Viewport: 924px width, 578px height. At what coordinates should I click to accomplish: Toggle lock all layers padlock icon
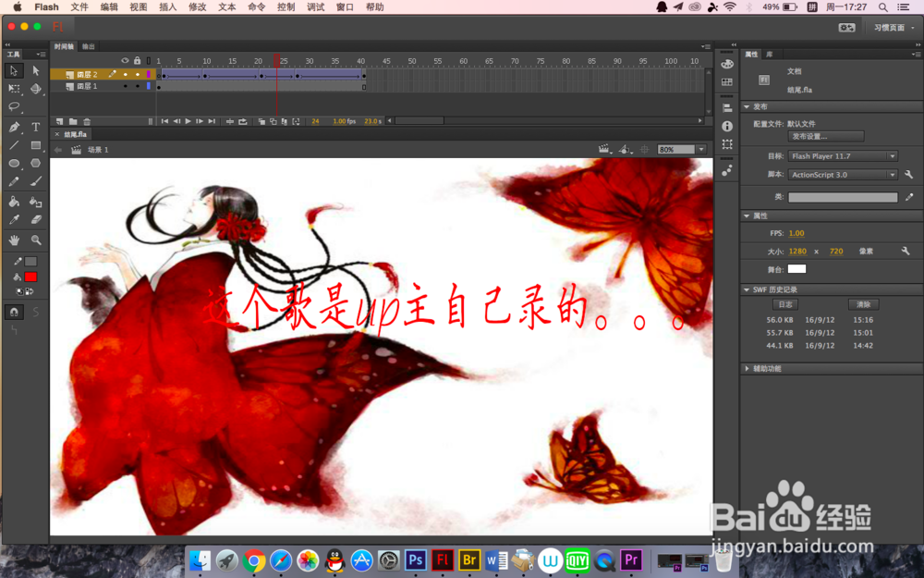coord(138,61)
